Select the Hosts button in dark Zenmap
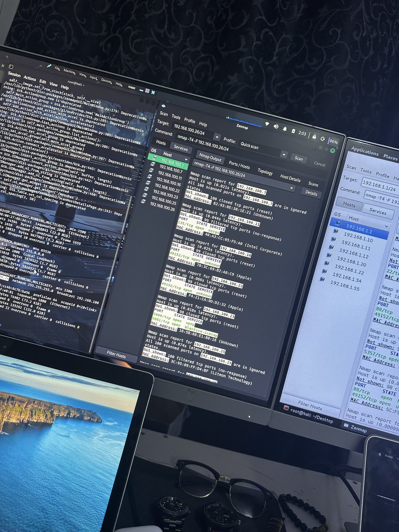The image size is (399, 532). click(x=160, y=143)
